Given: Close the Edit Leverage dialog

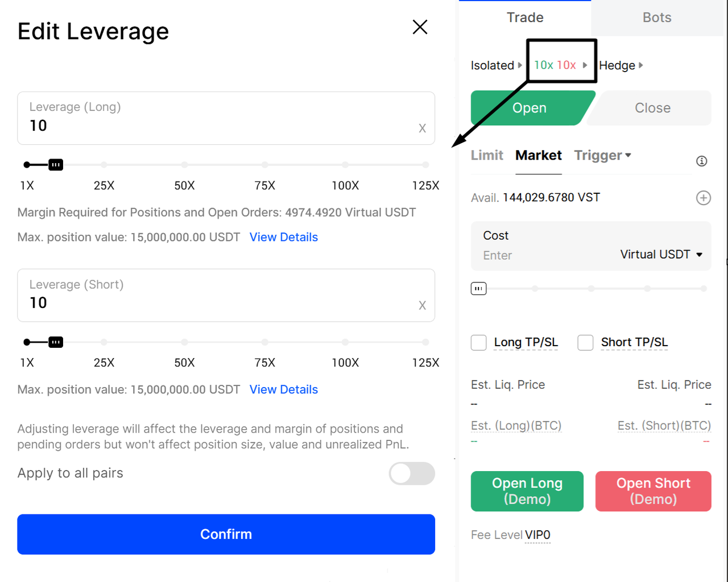Looking at the screenshot, I should pyautogui.click(x=420, y=27).
